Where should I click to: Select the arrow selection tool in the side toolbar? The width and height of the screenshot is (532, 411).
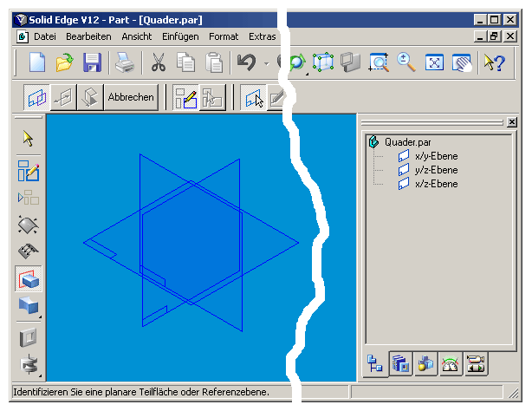click(x=29, y=139)
